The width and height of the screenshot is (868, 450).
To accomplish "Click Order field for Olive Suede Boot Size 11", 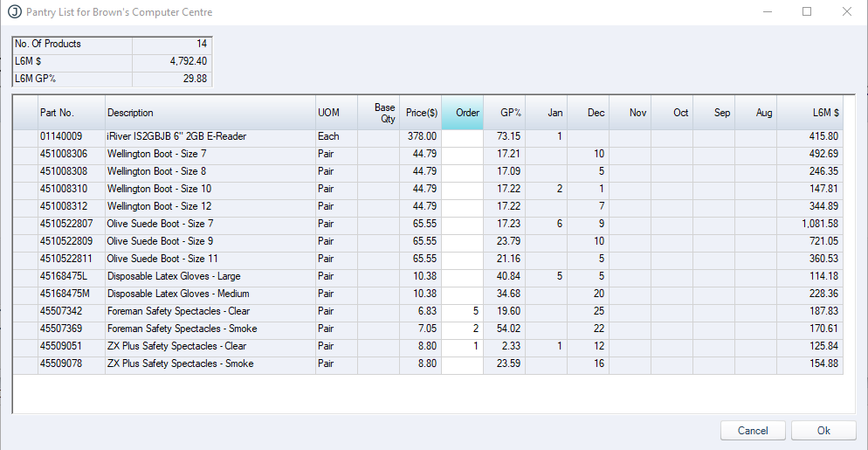I will (463, 259).
